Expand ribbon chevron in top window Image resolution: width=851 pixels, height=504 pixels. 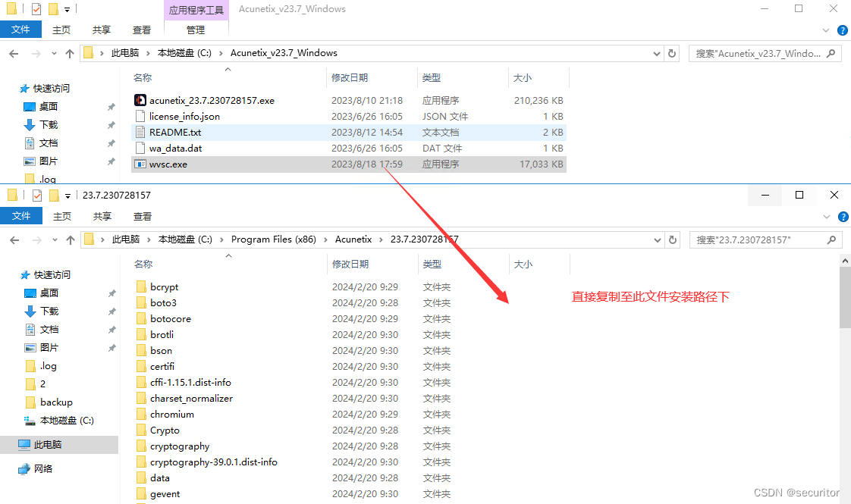826,30
